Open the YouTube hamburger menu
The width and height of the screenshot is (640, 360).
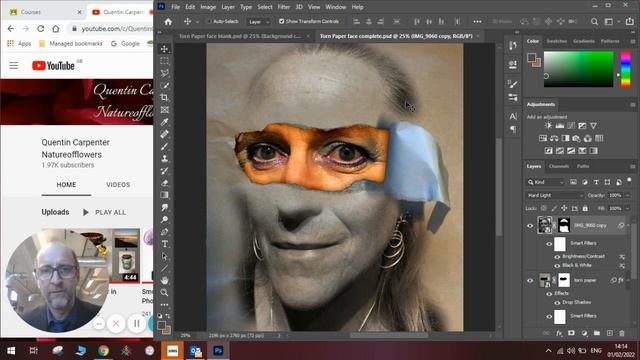[13, 65]
